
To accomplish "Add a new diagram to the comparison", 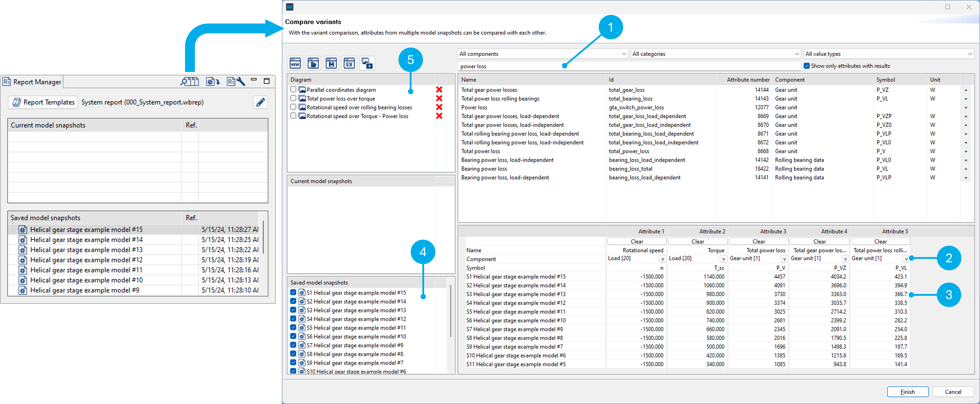I will coord(367,63).
